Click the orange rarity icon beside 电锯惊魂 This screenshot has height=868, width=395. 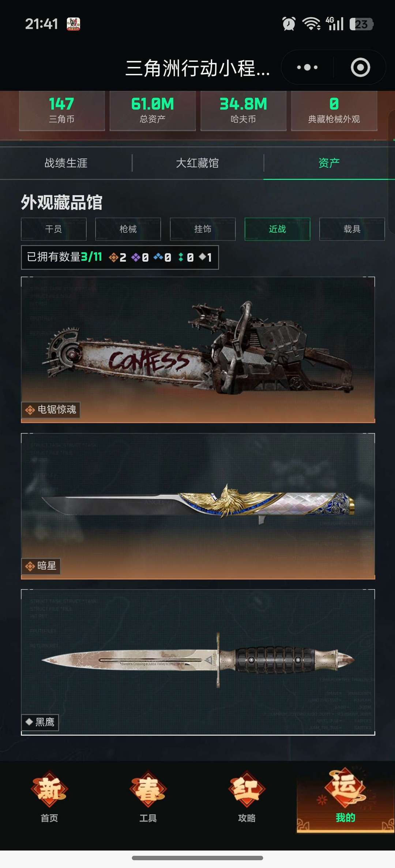pos(30,410)
